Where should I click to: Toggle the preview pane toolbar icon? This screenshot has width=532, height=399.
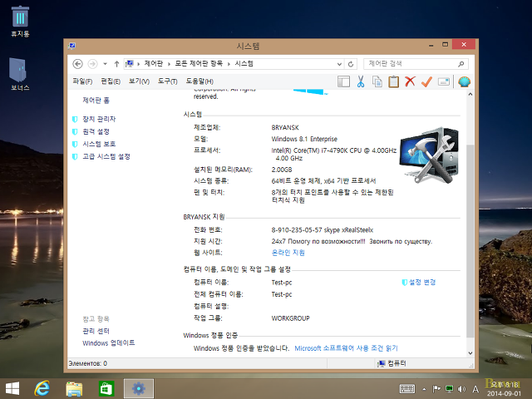pos(343,81)
